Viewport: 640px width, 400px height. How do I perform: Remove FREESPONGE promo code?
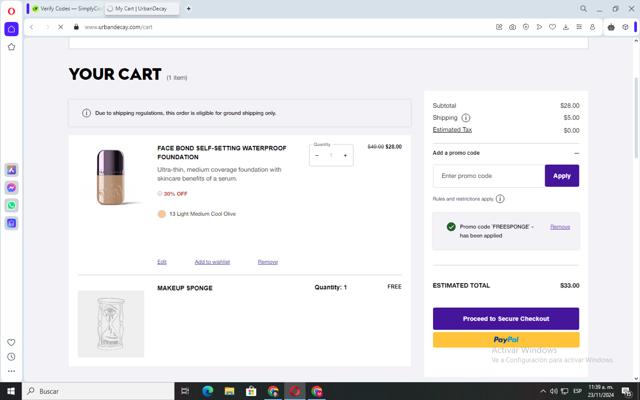[x=560, y=227]
